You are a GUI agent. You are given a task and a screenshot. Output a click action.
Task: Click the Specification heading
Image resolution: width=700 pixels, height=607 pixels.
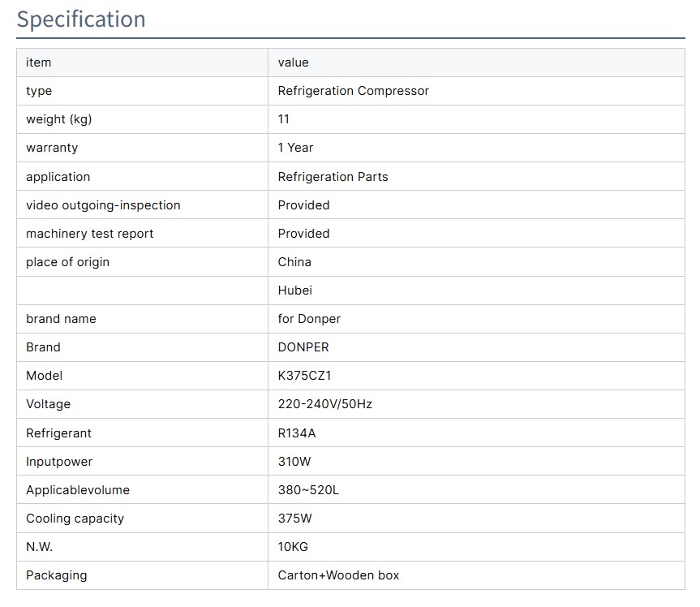(x=81, y=19)
